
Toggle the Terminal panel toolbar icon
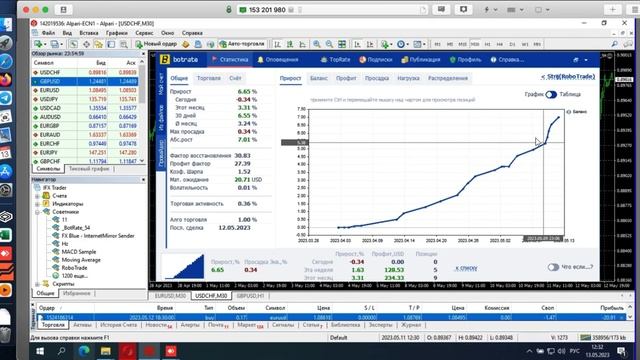[111, 44]
